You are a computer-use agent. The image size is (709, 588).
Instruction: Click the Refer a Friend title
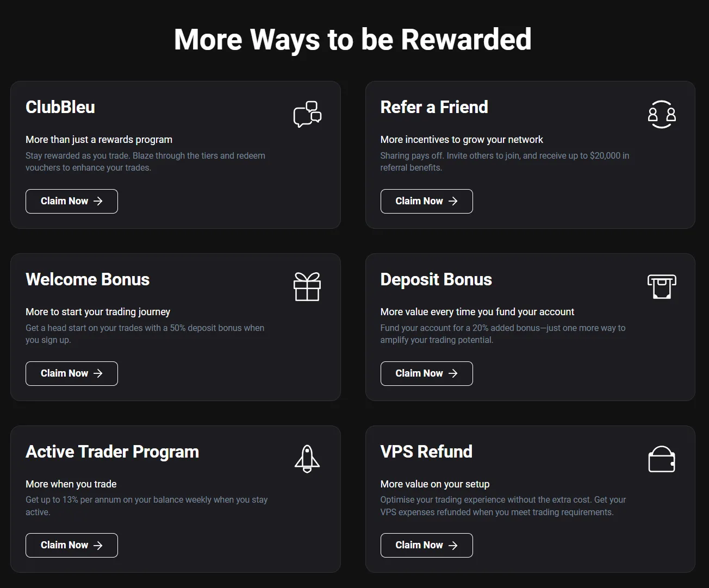[x=434, y=107]
